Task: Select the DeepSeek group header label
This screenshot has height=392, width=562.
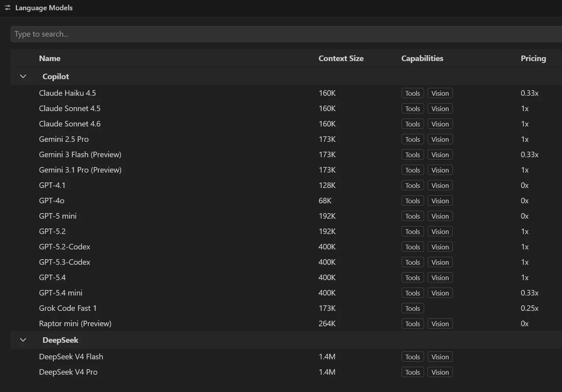Action: 60,340
